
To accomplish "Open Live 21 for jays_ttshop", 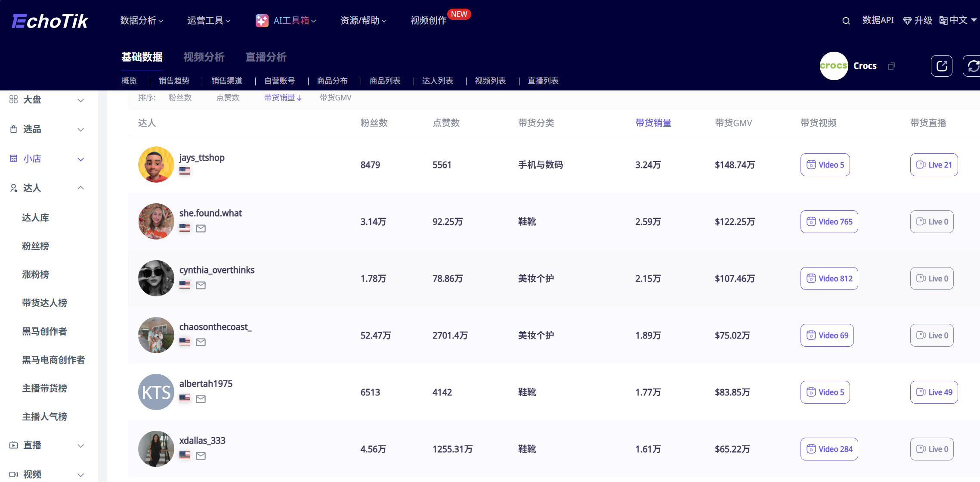I will pos(934,165).
